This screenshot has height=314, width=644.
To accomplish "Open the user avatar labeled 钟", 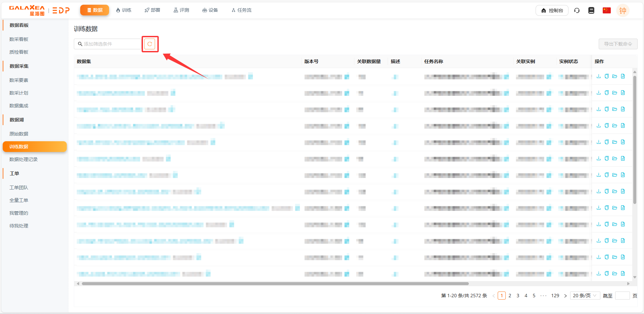I will point(623,10).
